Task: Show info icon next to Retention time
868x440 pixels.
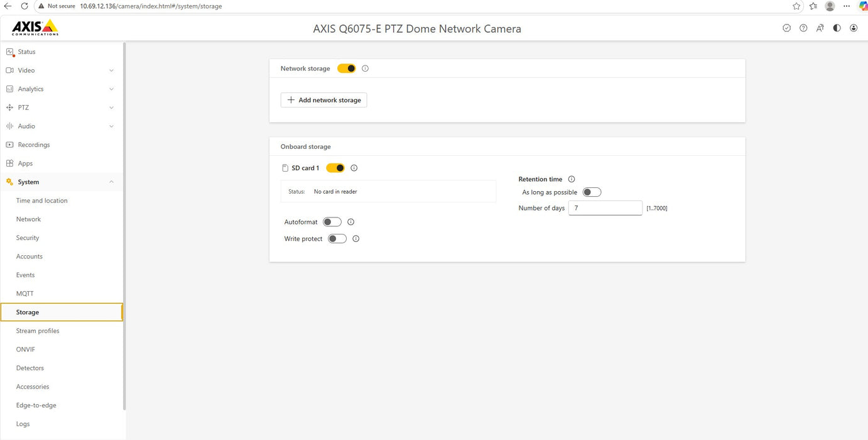Action: [x=572, y=179]
